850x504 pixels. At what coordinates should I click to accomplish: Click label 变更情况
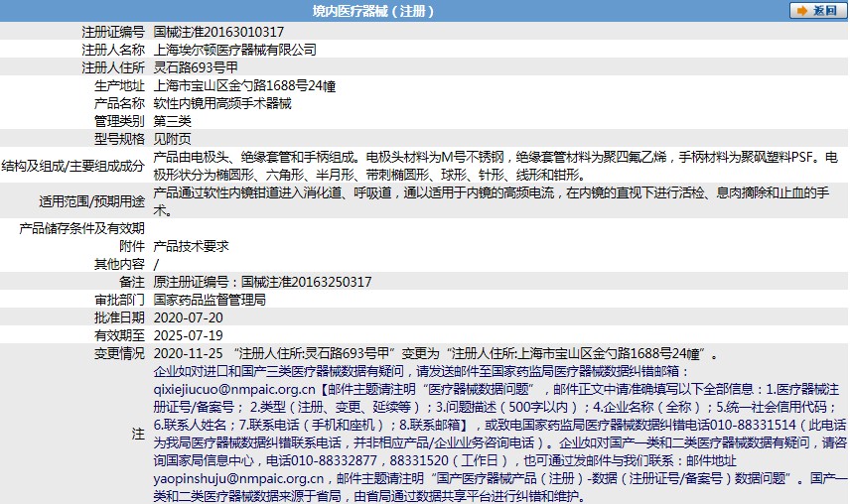point(119,353)
